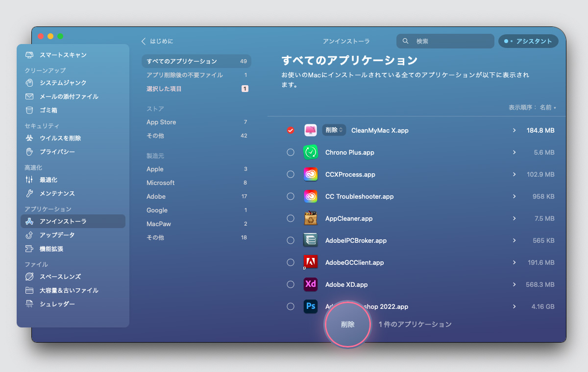Click the 1 件のアプリケーション summary text
Screen dimensions: 588x372
click(x=415, y=324)
